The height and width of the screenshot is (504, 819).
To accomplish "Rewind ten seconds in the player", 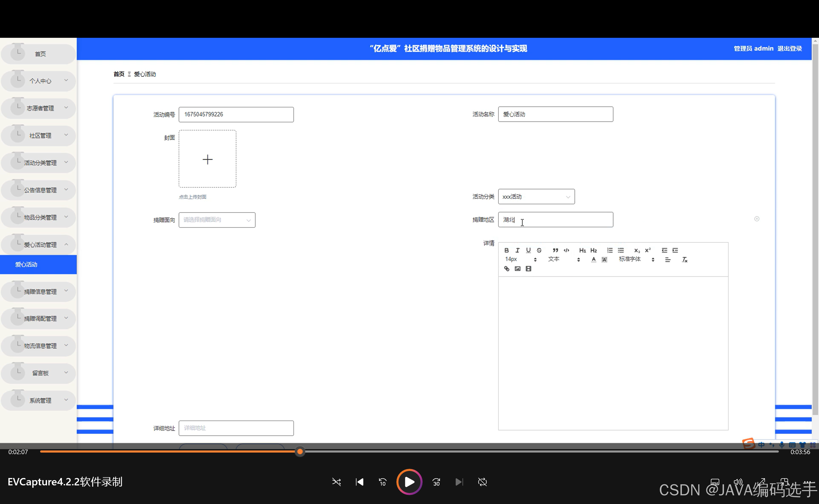I will tap(382, 482).
